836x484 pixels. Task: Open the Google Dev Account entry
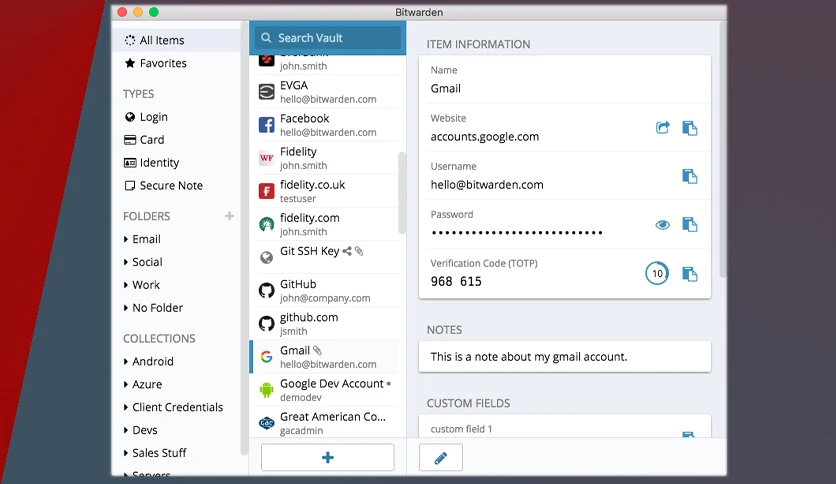[x=327, y=390]
